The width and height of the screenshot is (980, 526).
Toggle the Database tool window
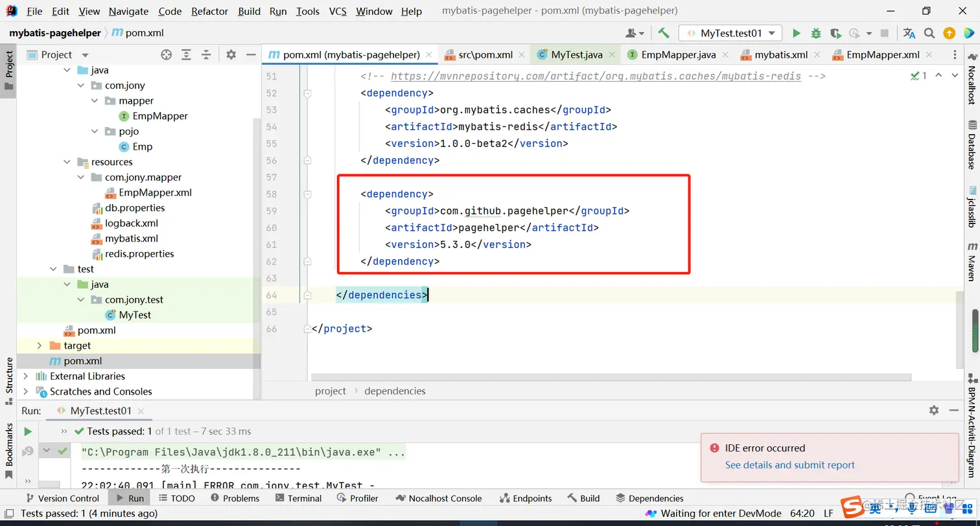(x=972, y=144)
